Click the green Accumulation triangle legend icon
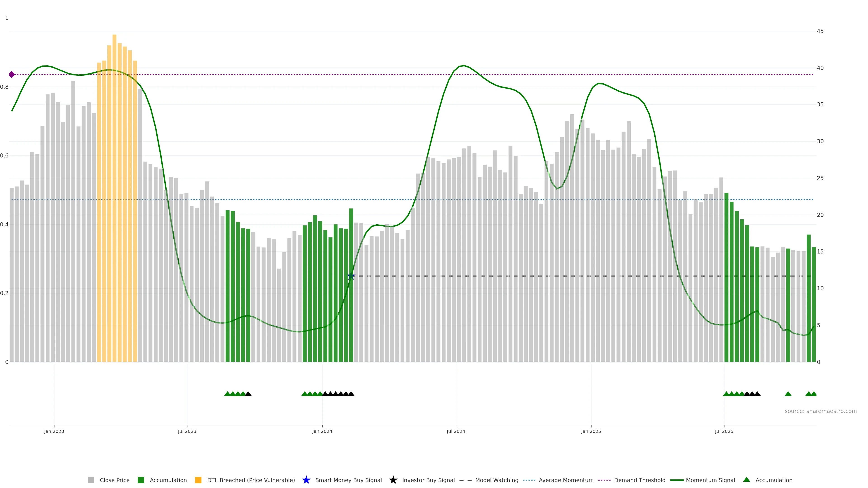Viewport: 868px width, 488px height. pos(746,480)
